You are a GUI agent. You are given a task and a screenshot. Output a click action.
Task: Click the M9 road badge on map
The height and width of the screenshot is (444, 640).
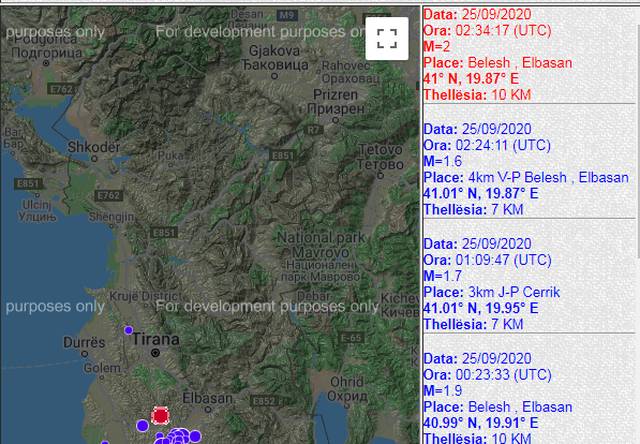click(287, 15)
